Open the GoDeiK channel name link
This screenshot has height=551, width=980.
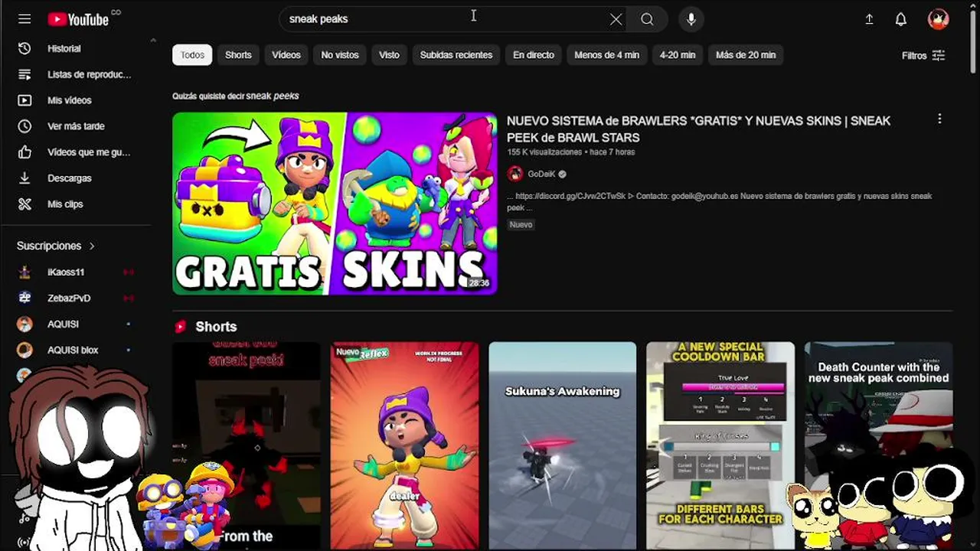(x=541, y=174)
